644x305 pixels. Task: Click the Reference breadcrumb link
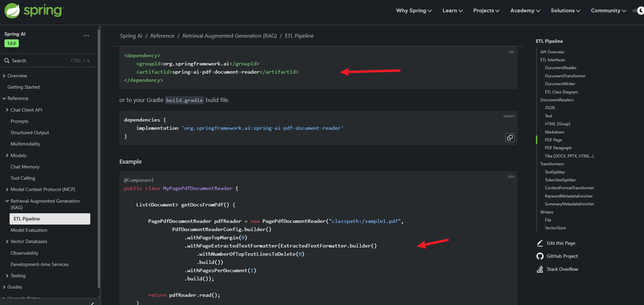(162, 36)
